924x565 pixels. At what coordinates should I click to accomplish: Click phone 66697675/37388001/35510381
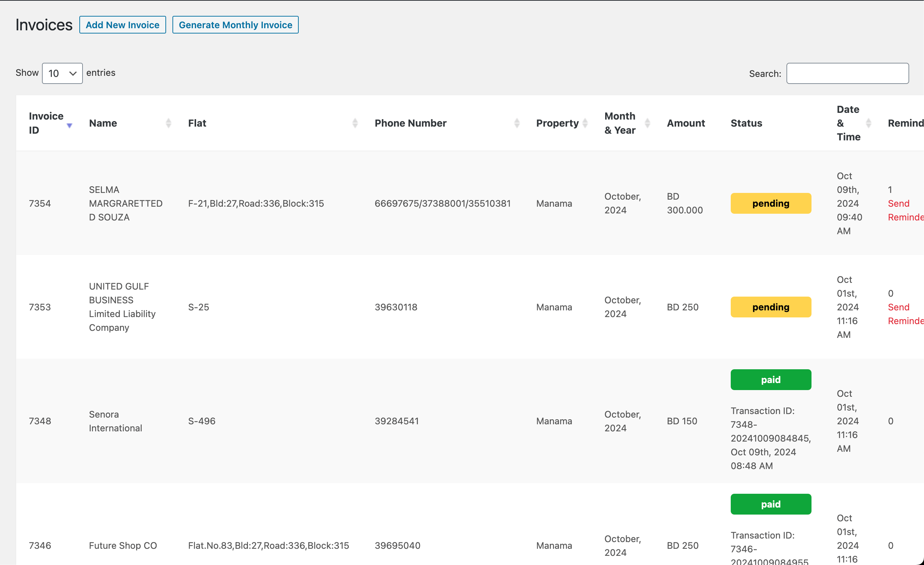coord(443,203)
